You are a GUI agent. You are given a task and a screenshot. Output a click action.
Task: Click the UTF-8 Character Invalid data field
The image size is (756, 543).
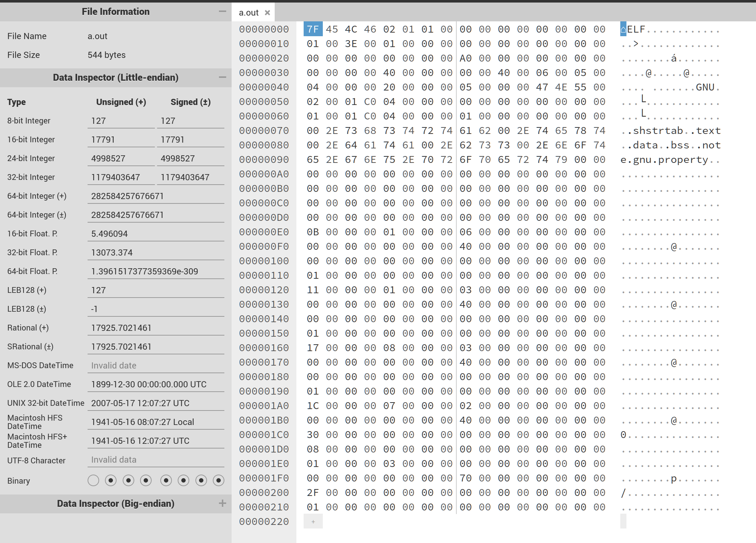click(x=156, y=460)
